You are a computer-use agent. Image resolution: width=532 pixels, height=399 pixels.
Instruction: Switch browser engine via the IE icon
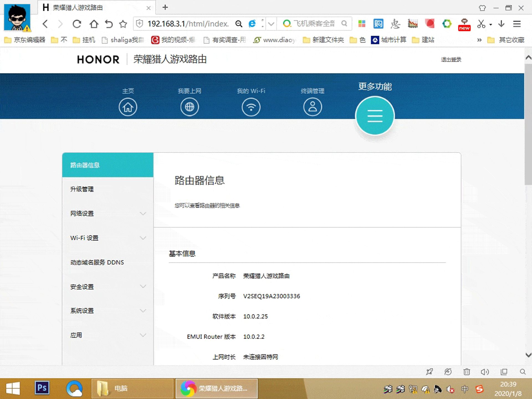tap(252, 24)
